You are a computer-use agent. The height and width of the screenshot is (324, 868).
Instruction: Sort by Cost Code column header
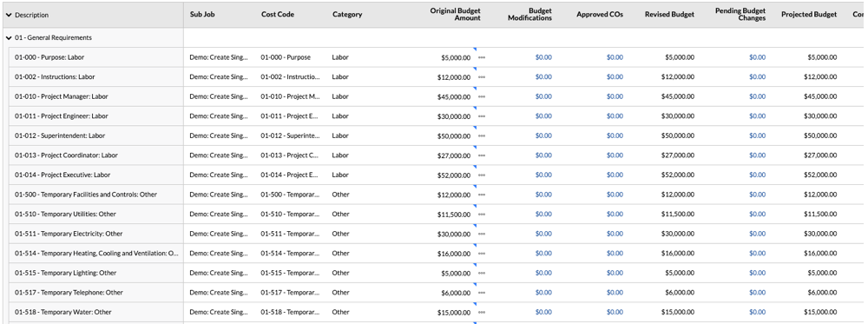[x=278, y=15]
